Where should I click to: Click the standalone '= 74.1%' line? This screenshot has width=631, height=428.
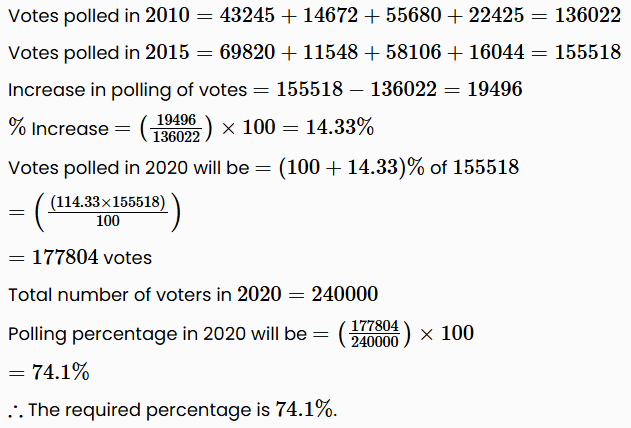pos(50,372)
